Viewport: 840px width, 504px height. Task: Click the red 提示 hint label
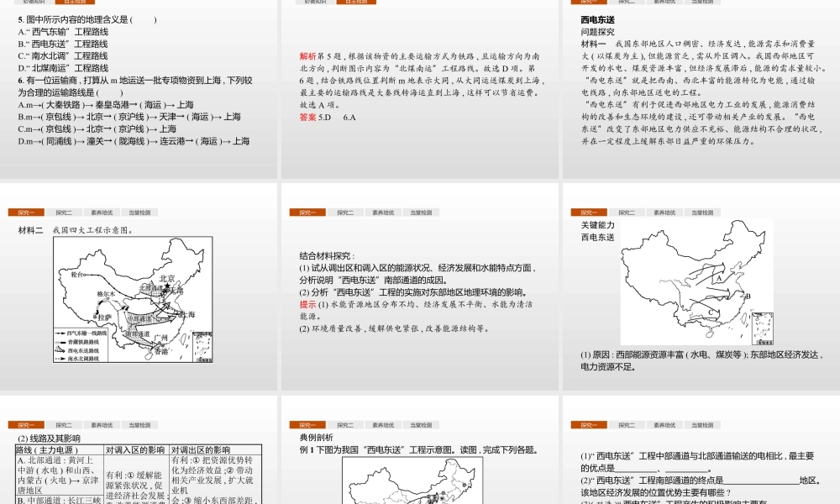307,304
